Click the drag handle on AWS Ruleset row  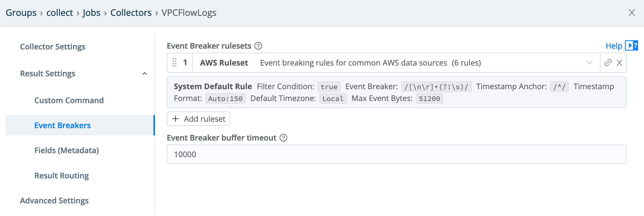(175, 63)
